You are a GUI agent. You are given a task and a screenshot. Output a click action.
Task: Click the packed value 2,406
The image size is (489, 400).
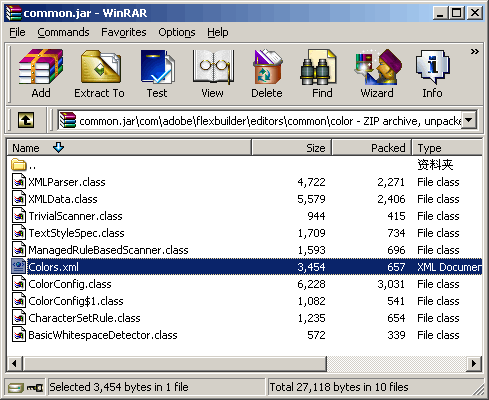coord(391,199)
